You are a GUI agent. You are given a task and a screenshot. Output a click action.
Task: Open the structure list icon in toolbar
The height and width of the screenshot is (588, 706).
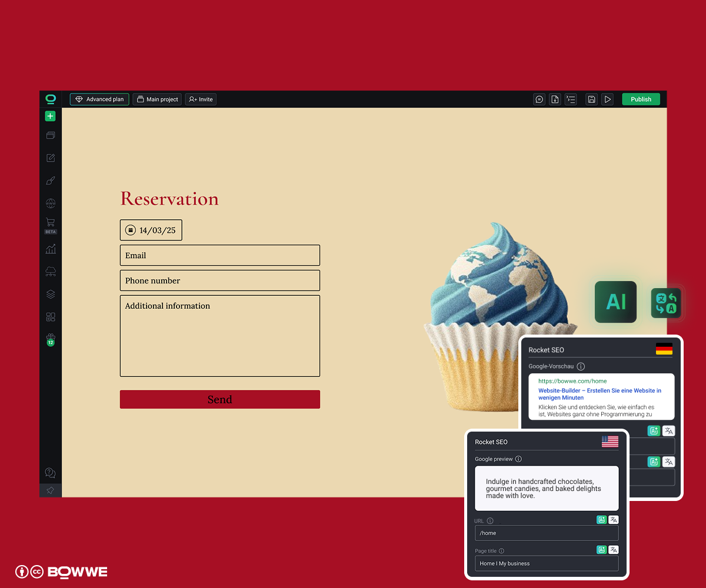pyautogui.click(x=571, y=99)
